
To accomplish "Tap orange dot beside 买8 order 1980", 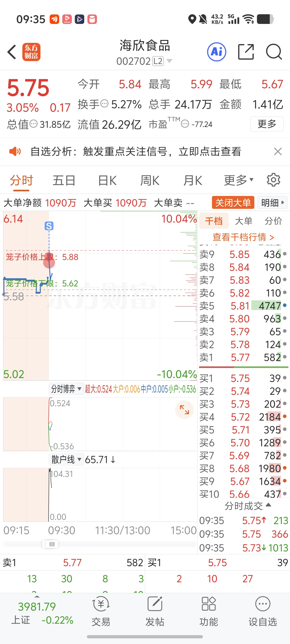I will [x=285, y=468].
